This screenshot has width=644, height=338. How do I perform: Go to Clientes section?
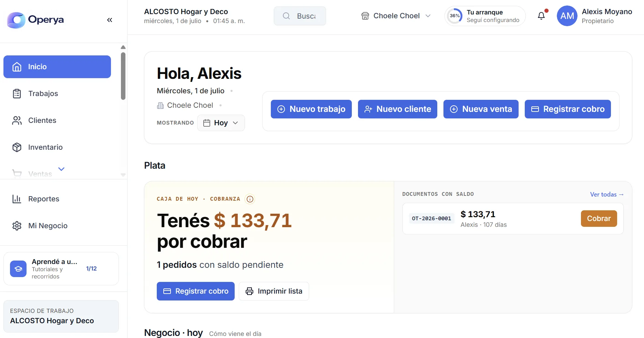click(57, 120)
